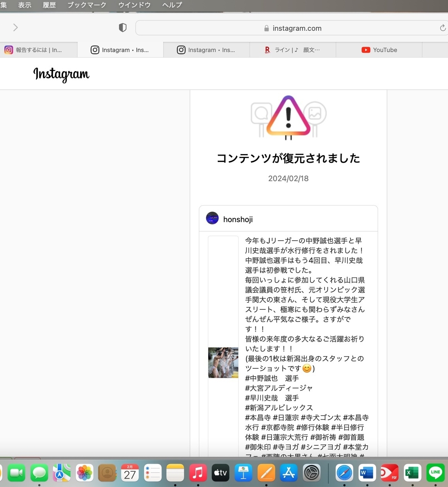Click the hashtag #早川史哉
This screenshot has height=487, width=448.
click(x=261, y=398)
